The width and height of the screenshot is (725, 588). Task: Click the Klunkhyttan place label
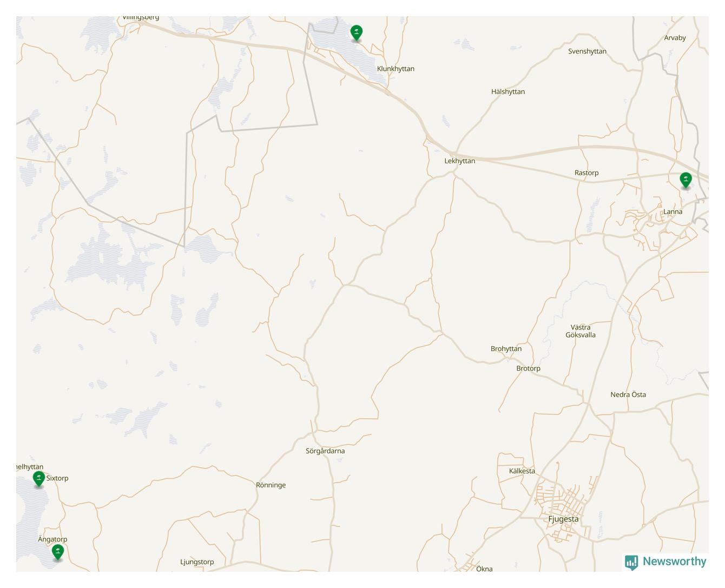tap(396, 69)
